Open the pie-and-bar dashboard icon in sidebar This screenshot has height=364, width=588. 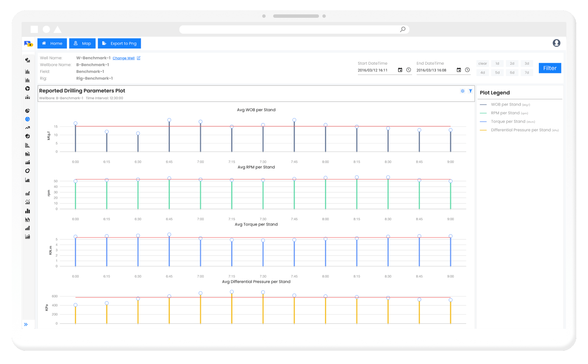(27, 60)
